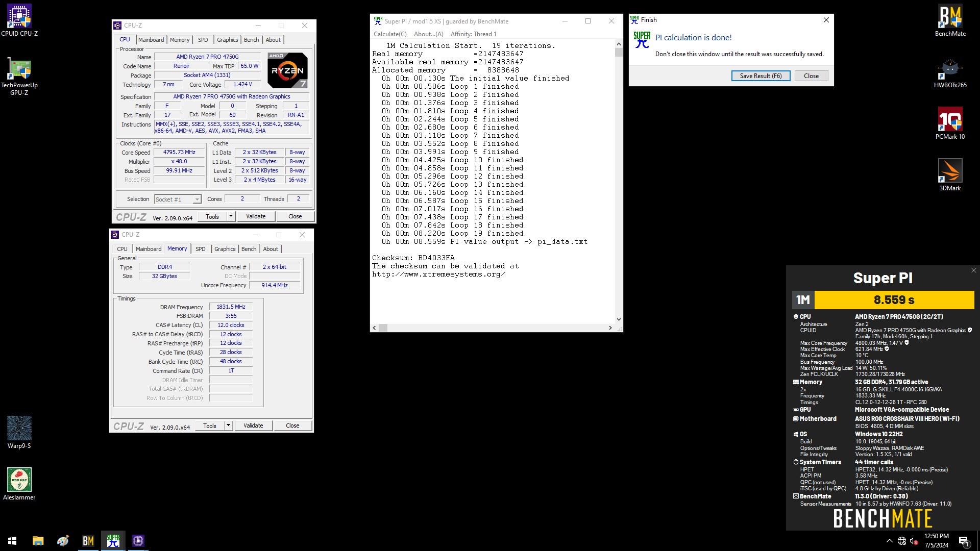Click the Super PI icon in Finish dialog
This screenshot has height=551, width=980.
(x=642, y=40)
